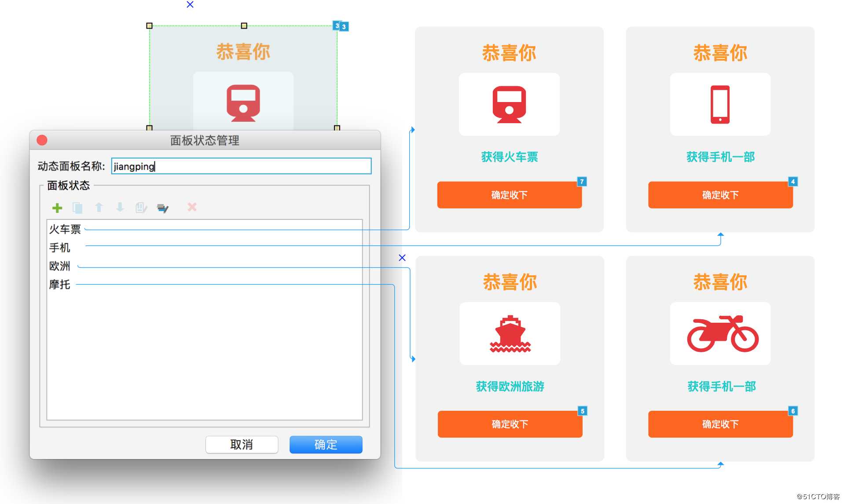Click 获得手机一部 text under the phone icon
844x504 pixels.
click(x=720, y=157)
